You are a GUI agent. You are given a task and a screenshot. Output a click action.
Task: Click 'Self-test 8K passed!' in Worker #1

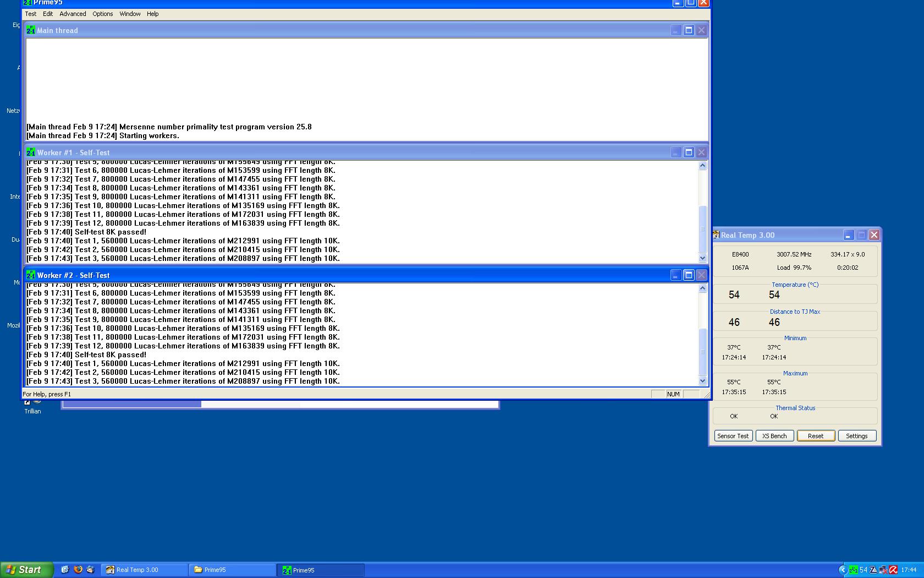86,232
